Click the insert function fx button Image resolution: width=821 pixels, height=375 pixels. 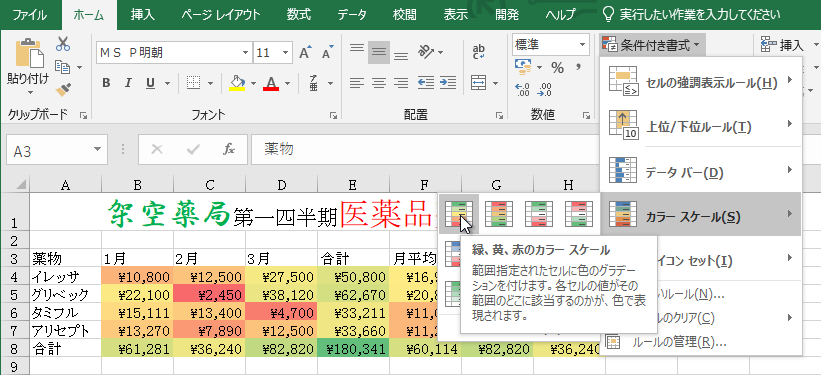click(228, 150)
